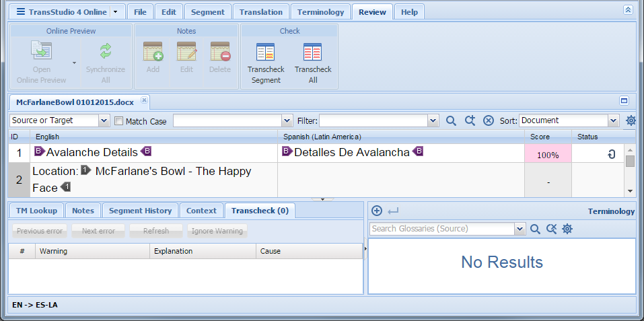Switch to the Segment tab
The height and width of the screenshot is (321, 644).
(208, 12)
